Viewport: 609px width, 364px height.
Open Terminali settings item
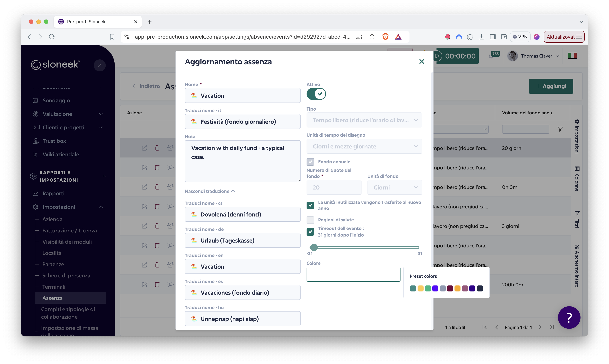pyautogui.click(x=54, y=287)
